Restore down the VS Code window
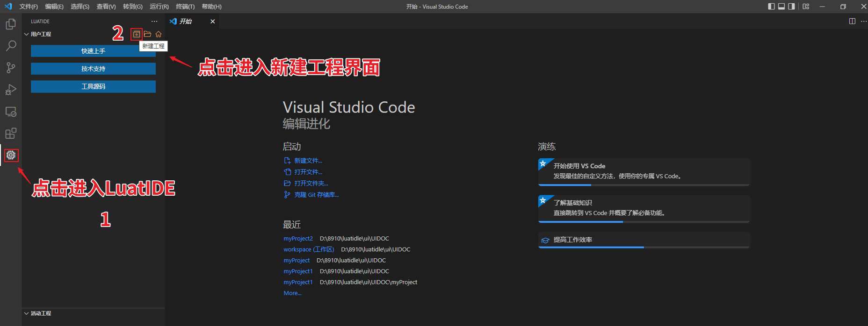The height and width of the screenshot is (326, 868). 843,7
